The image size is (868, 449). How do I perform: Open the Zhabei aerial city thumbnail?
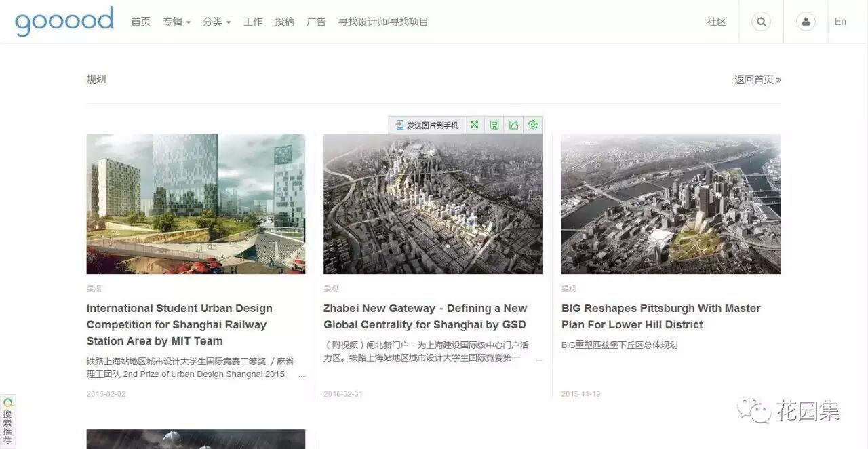pyautogui.click(x=433, y=204)
